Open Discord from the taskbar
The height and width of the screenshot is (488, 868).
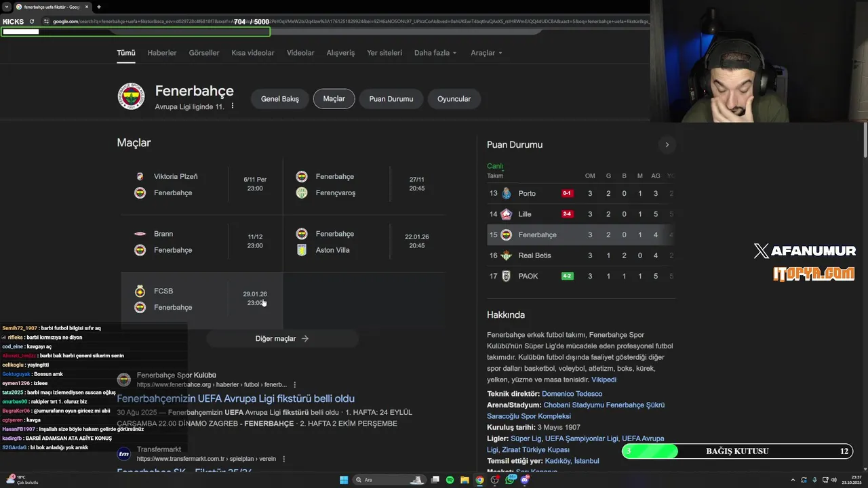click(x=525, y=480)
